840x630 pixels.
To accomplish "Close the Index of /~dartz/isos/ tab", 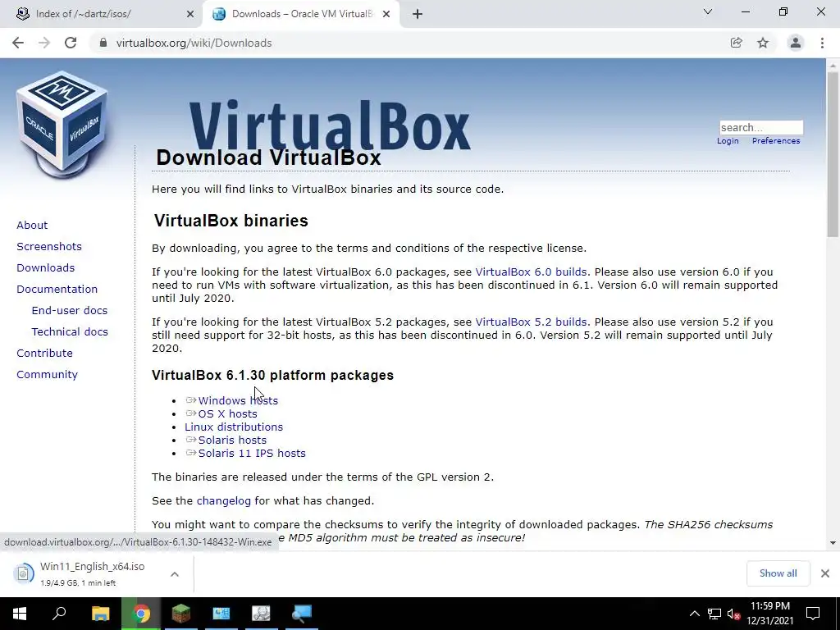I will click(190, 15).
